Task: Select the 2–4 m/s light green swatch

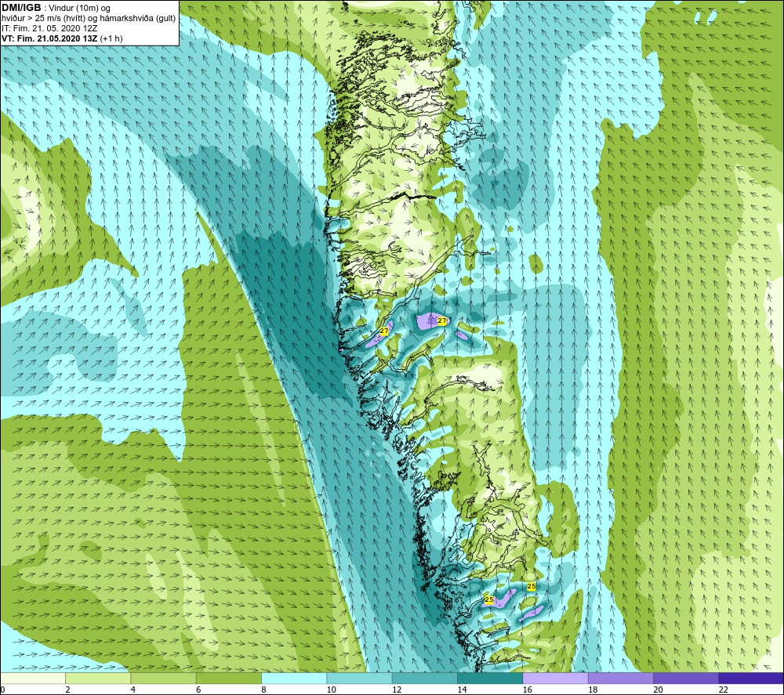Action: coord(98,678)
